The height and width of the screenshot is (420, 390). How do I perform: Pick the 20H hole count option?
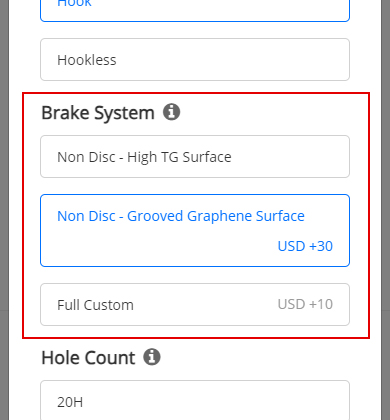195,401
